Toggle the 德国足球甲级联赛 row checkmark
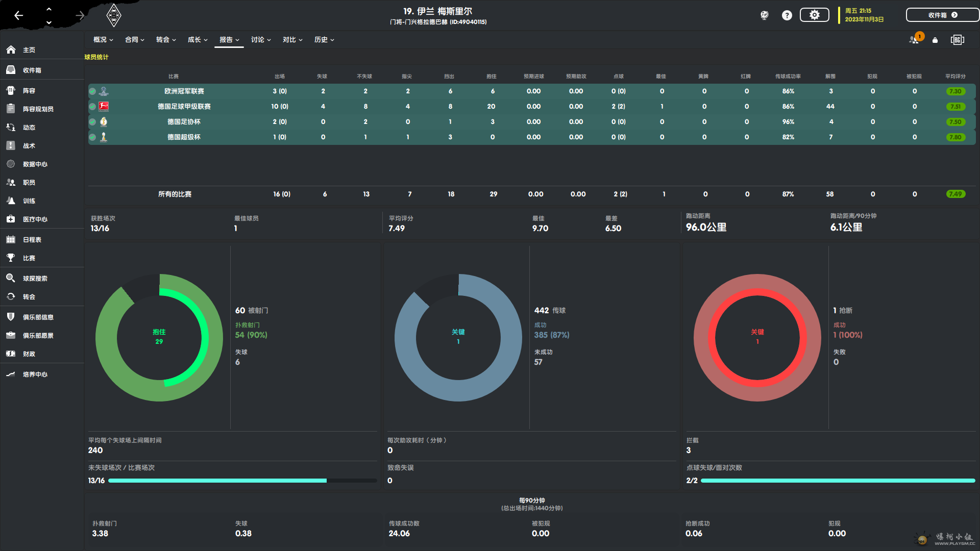This screenshot has height=551, width=980. click(x=92, y=107)
